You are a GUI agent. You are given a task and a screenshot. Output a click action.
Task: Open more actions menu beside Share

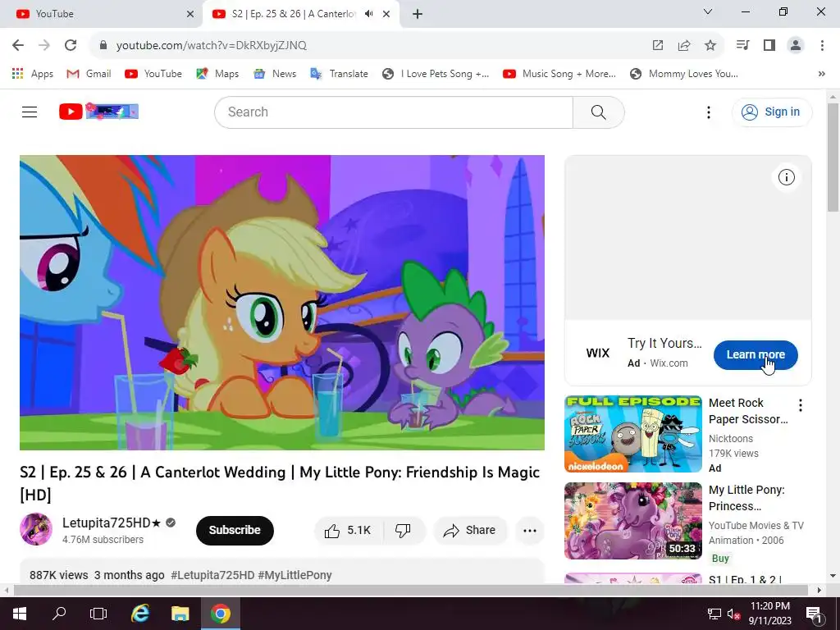[x=529, y=531]
